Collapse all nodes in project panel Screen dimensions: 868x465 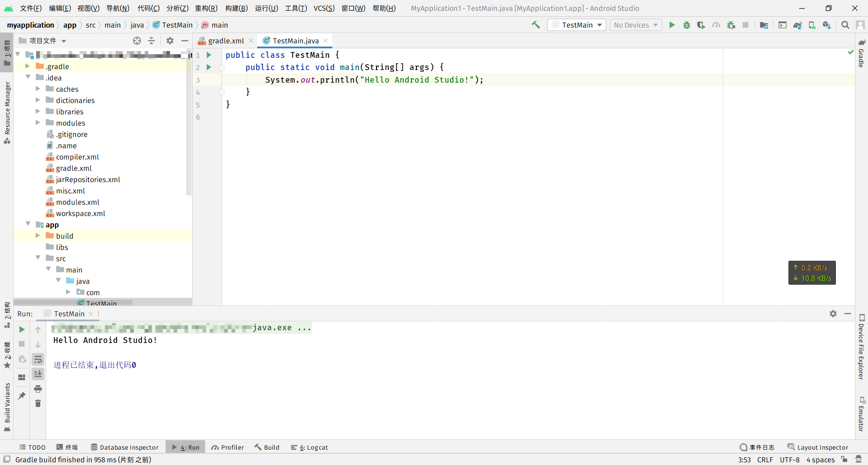pos(151,41)
